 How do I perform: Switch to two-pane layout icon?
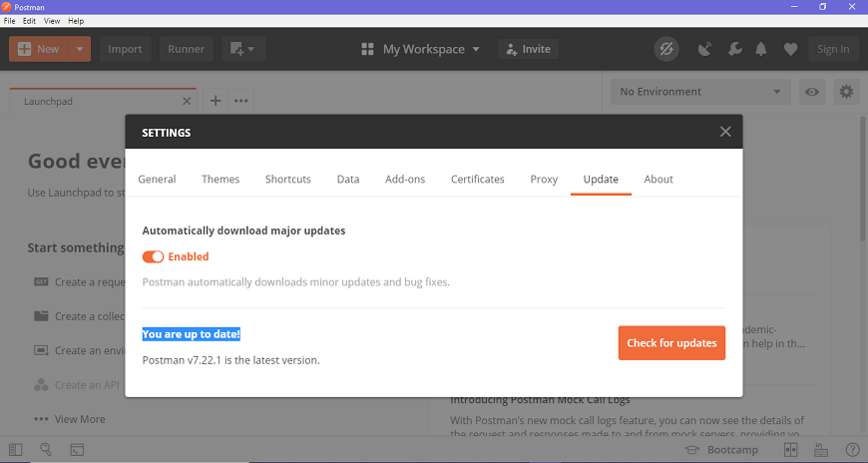pyautogui.click(x=790, y=450)
